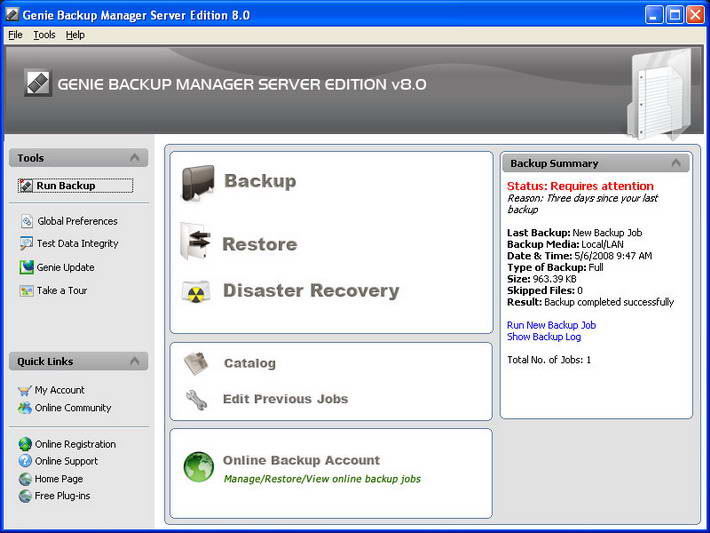Click the Size: 963.39 KB line

(x=542, y=279)
